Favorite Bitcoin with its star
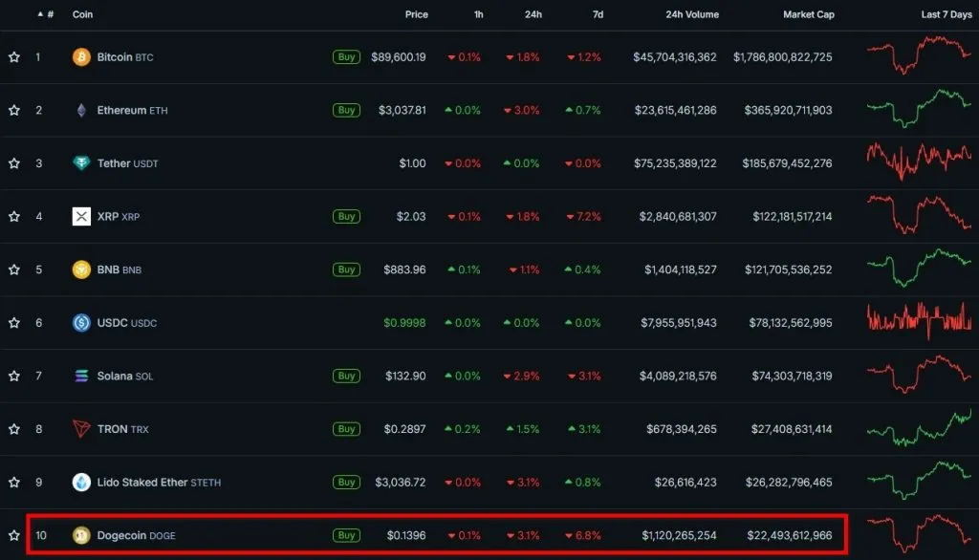This screenshot has height=560, width=979. [14, 56]
